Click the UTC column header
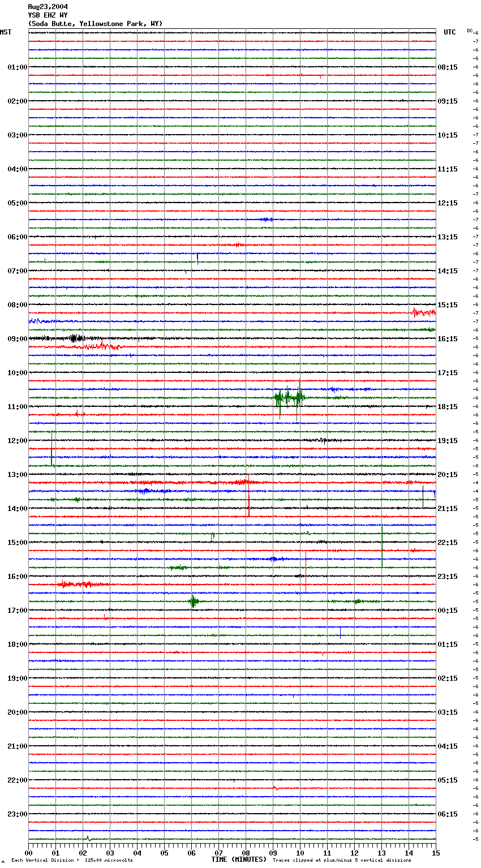481x868 pixels. pos(449,32)
